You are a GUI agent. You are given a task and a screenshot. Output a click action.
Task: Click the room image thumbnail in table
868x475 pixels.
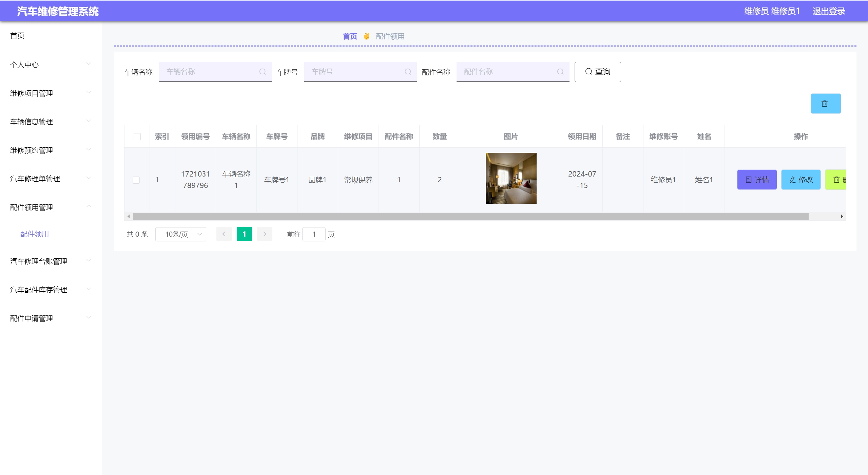511,178
